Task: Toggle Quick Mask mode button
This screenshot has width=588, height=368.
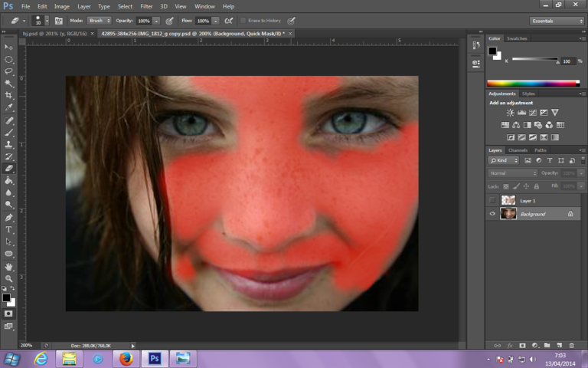Action: (x=9, y=314)
